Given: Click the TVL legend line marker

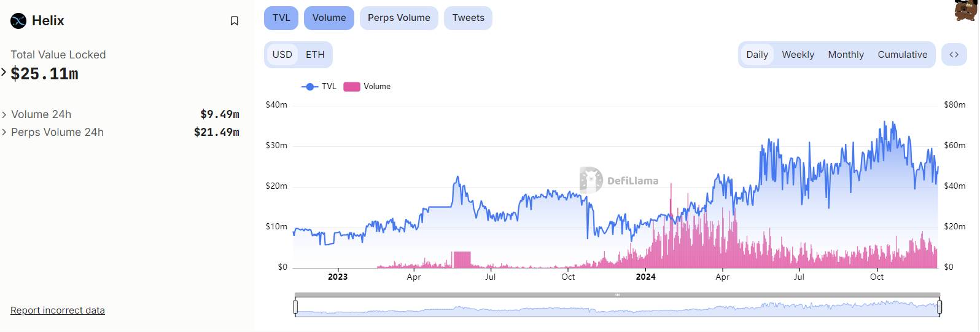Looking at the screenshot, I should tap(309, 87).
